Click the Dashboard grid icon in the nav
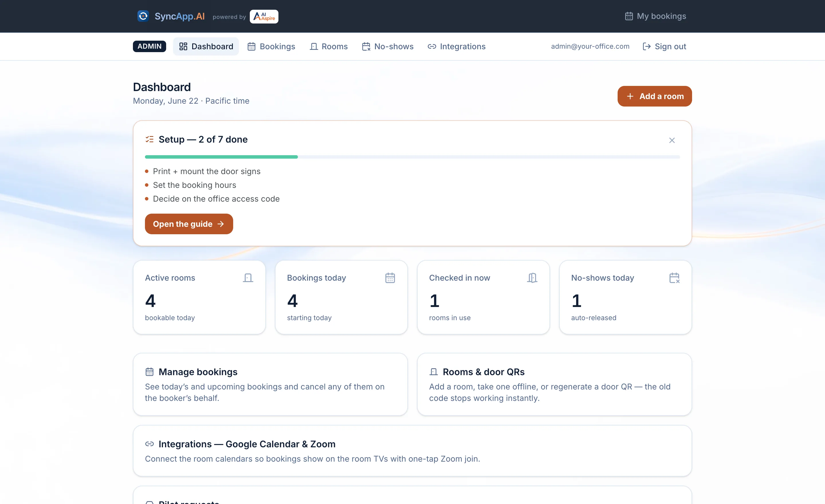825x504 pixels. point(183,46)
